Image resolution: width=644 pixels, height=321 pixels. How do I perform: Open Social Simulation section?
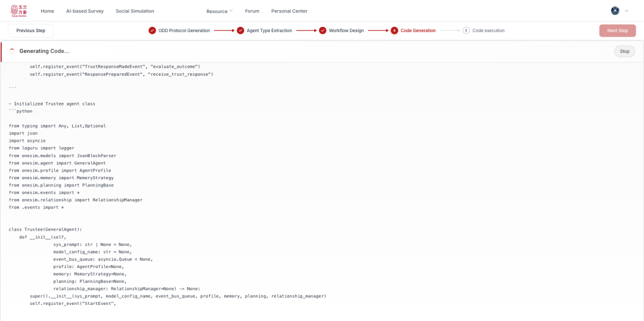pos(135,11)
